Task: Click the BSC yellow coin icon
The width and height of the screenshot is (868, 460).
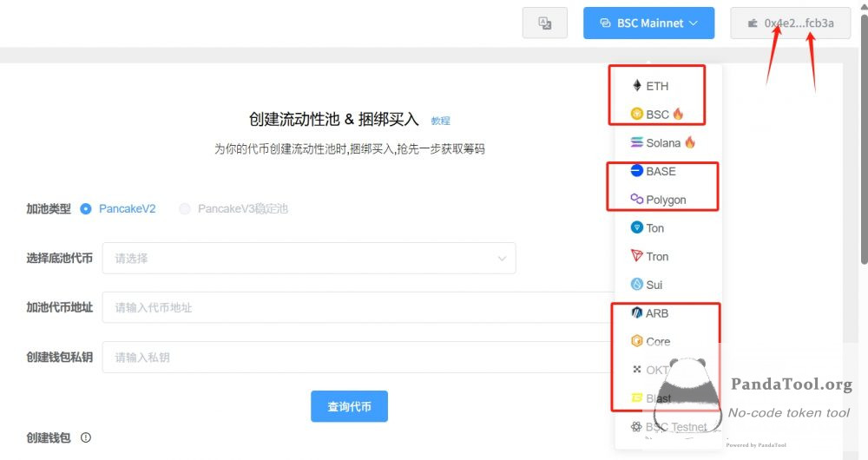Action: point(637,114)
